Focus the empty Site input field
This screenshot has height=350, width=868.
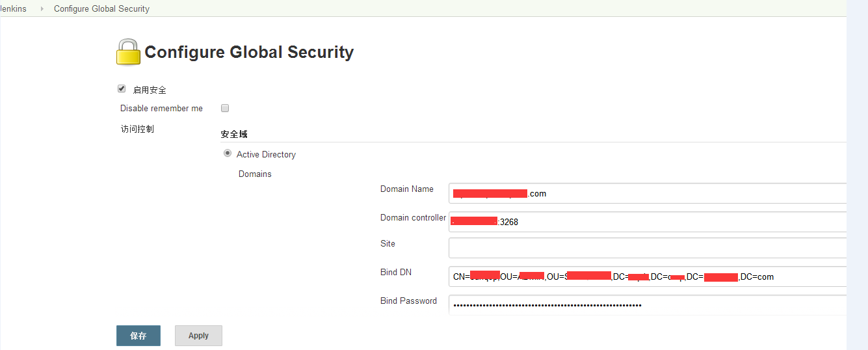coord(648,248)
